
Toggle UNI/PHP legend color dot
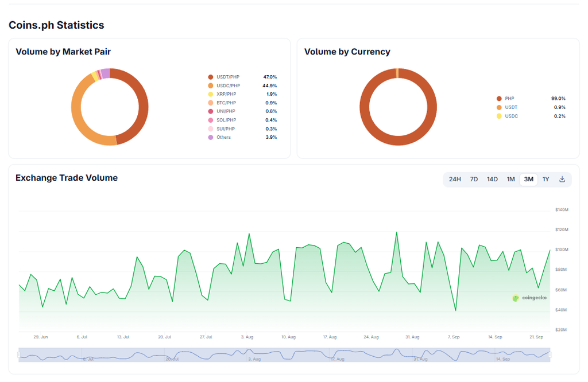(211, 111)
